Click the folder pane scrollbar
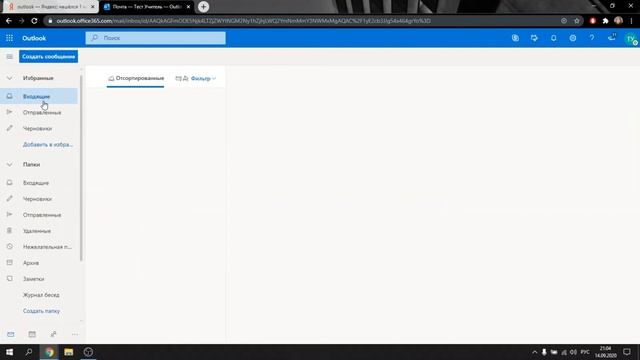This screenshot has width=640, height=360. pyautogui.click(x=81, y=167)
